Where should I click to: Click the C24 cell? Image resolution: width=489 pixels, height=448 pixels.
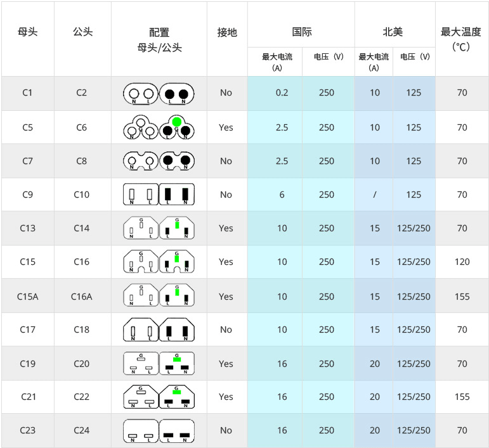click(81, 430)
